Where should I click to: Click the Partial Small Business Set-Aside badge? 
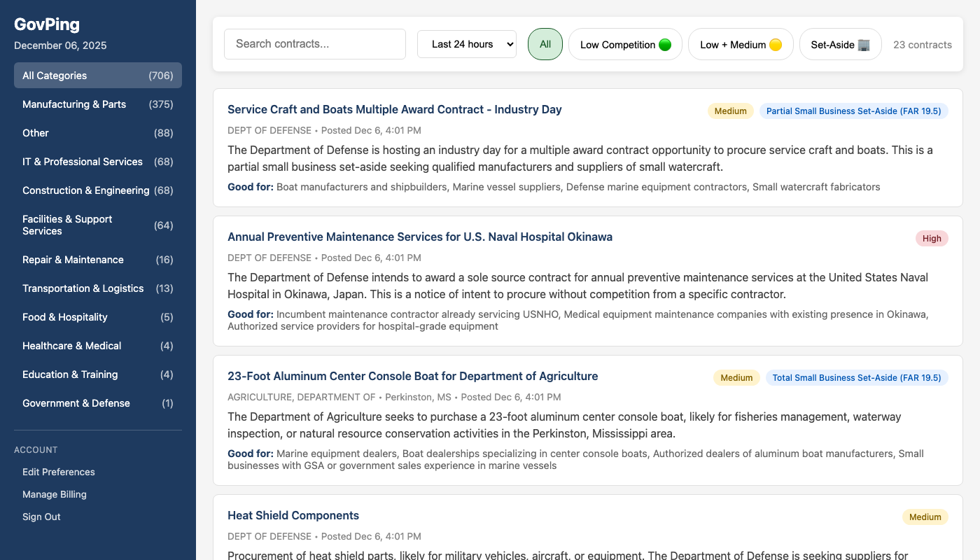pos(853,111)
